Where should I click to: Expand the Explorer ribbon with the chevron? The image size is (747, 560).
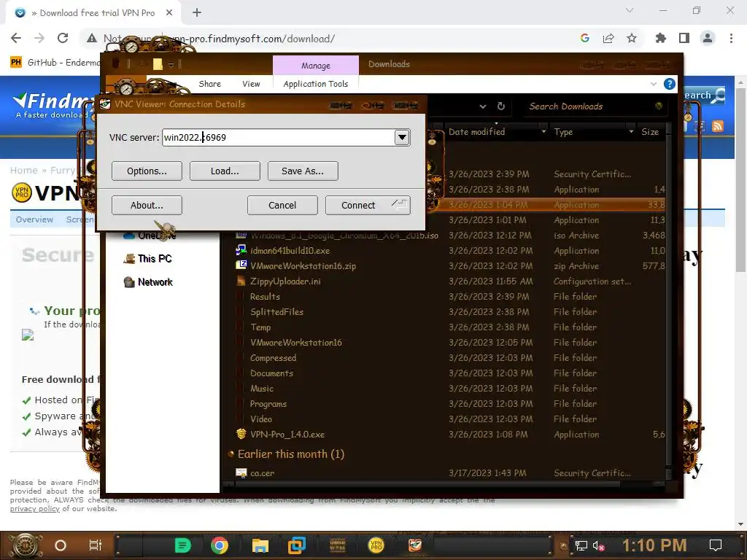coord(653,85)
